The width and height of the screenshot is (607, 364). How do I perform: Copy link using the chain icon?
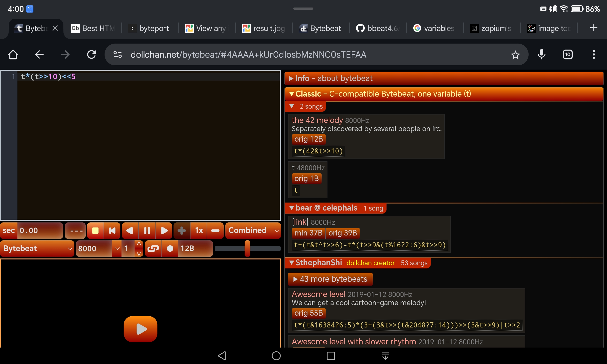[153, 249]
